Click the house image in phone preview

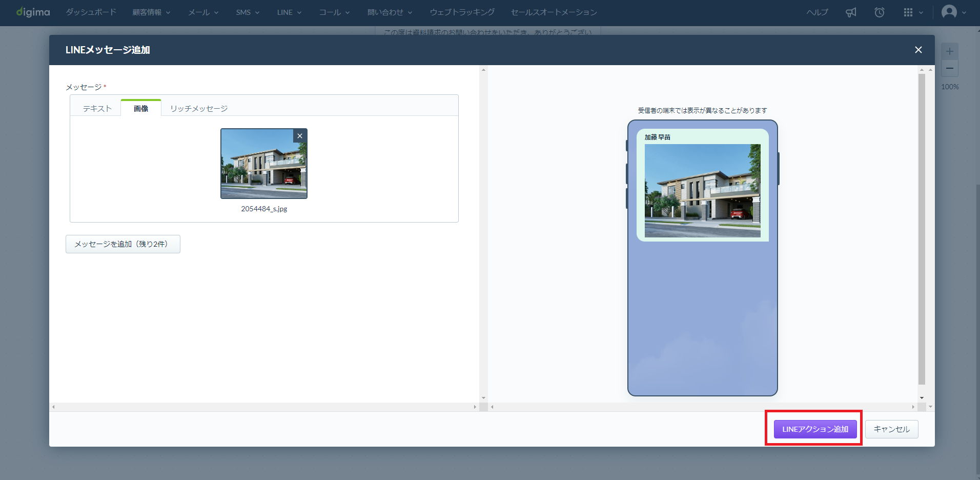click(702, 190)
